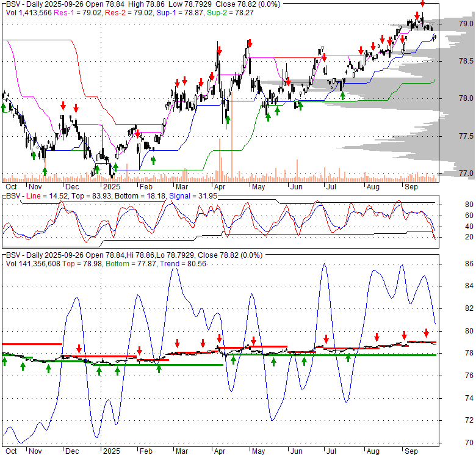Click the 60 level on the oscillator axis
Screen dimensions: 476x455
469,216
